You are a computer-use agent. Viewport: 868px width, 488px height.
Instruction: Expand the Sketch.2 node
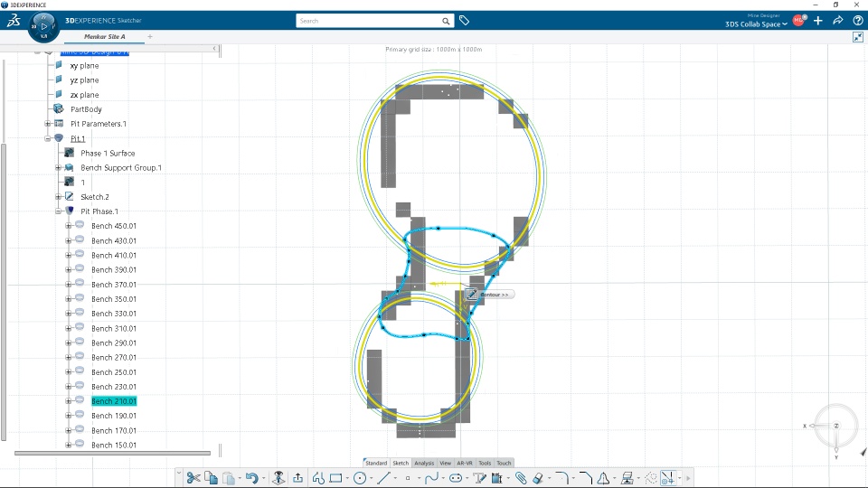tap(58, 196)
